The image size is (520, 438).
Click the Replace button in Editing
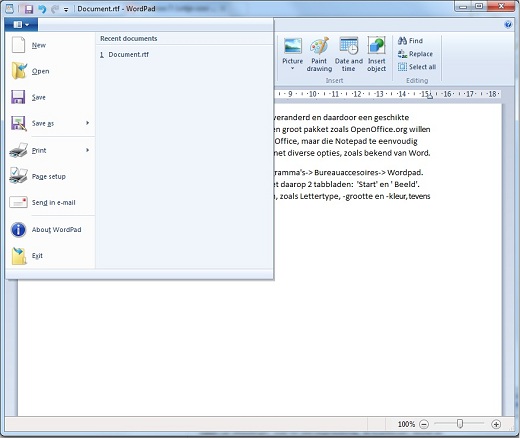point(415,54)
